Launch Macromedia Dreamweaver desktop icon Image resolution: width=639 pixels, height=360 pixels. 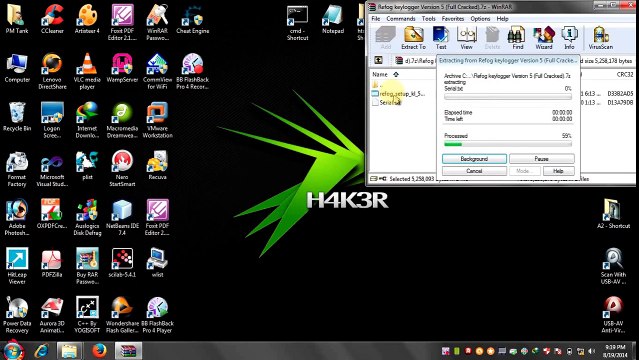tap(122, 119)
